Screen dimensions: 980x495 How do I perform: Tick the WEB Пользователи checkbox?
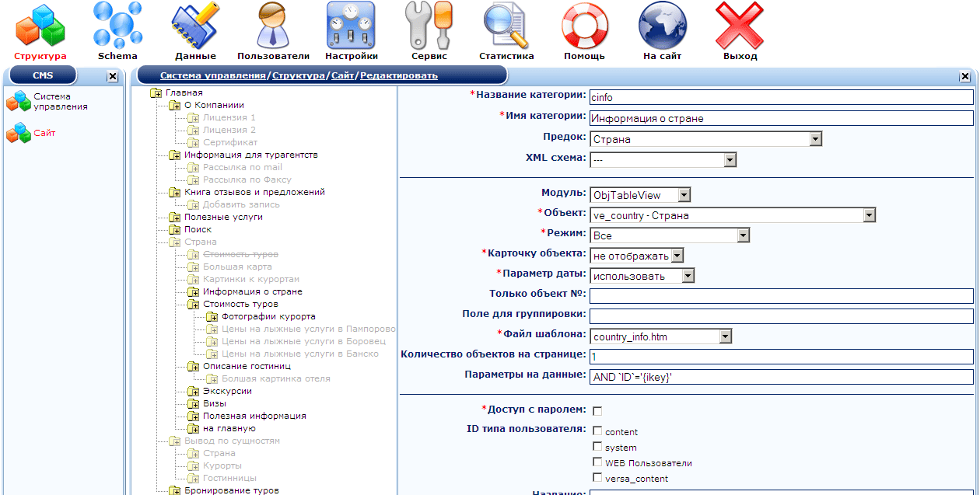click(597, 462)
